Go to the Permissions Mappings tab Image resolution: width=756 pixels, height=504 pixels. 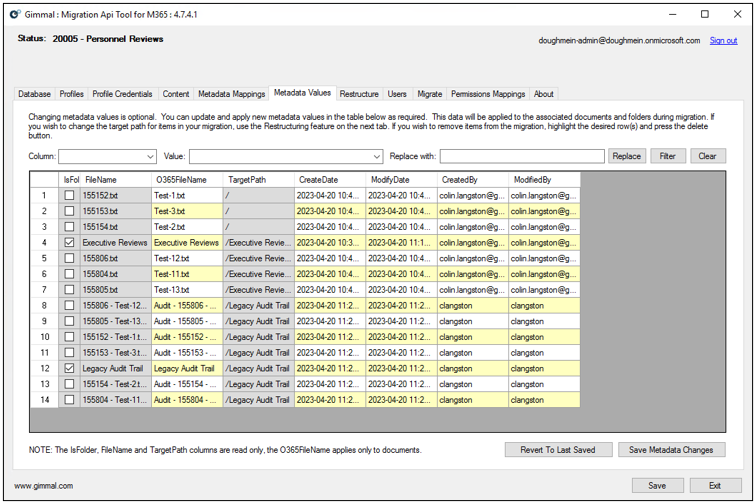pos(487,94)
